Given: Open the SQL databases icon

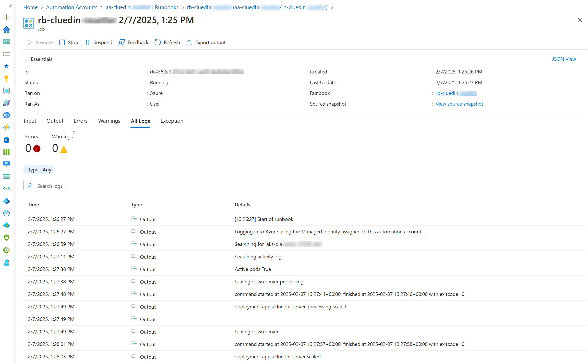Looking at the screenshot, I should tap(6, 140).
